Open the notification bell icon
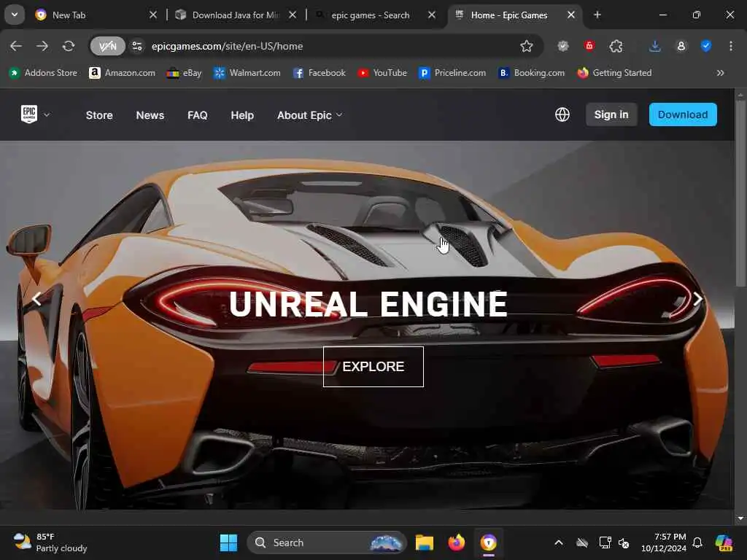 (697, 542)
